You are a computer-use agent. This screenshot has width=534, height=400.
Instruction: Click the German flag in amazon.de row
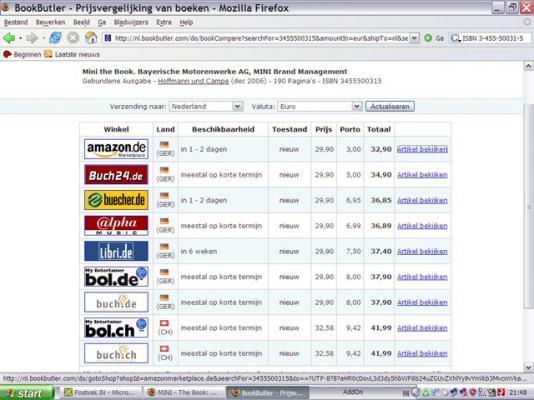tap(164, 145)
